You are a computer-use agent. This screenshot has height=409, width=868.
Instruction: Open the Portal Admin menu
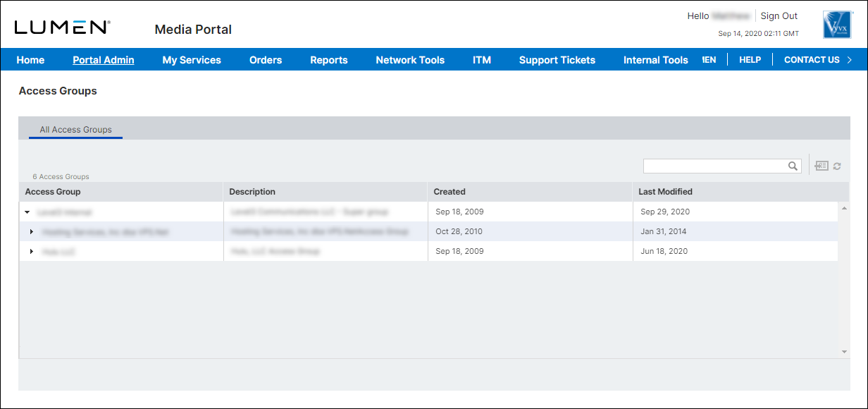[x=104, y=60]
